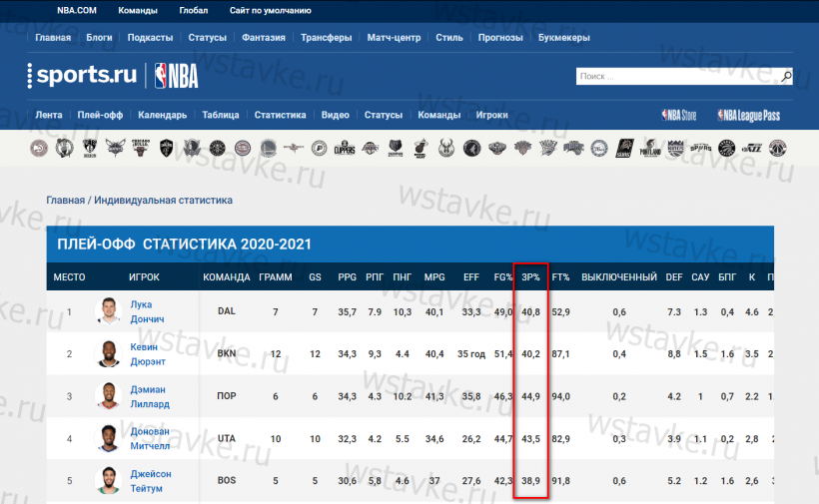
Task: Click Сайт по умолчанию
Action: pos(271,10)
